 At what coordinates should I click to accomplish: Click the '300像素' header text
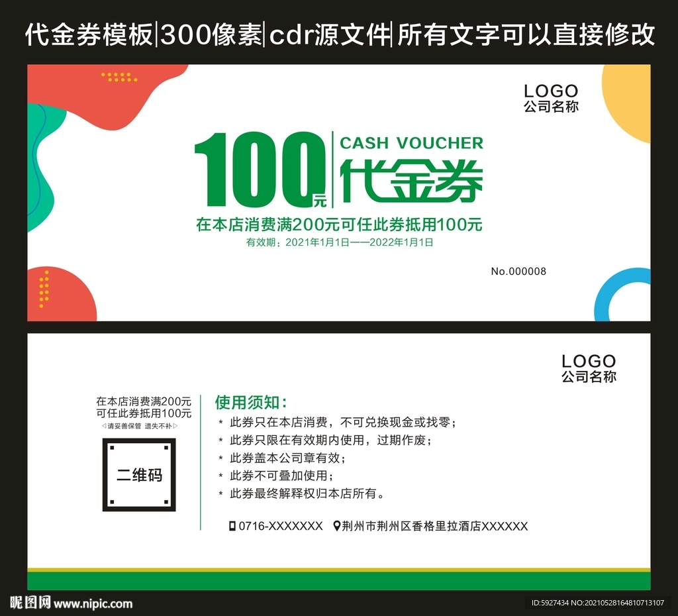[211, 34]
